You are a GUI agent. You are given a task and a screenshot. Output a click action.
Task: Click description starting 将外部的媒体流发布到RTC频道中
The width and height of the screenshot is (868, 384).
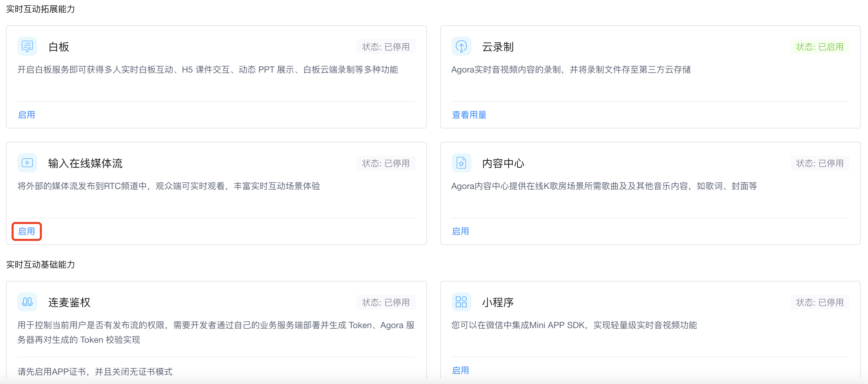(x=169, y=186)
